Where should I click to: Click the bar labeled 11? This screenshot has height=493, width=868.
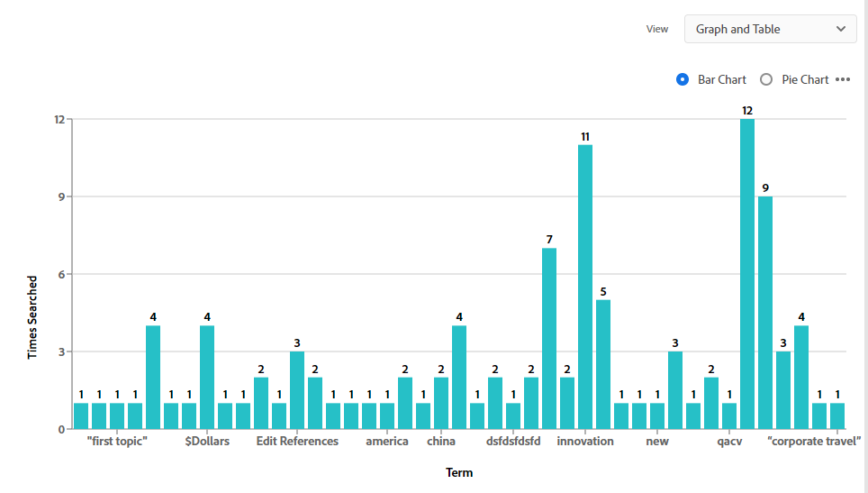tap(585, 287)
